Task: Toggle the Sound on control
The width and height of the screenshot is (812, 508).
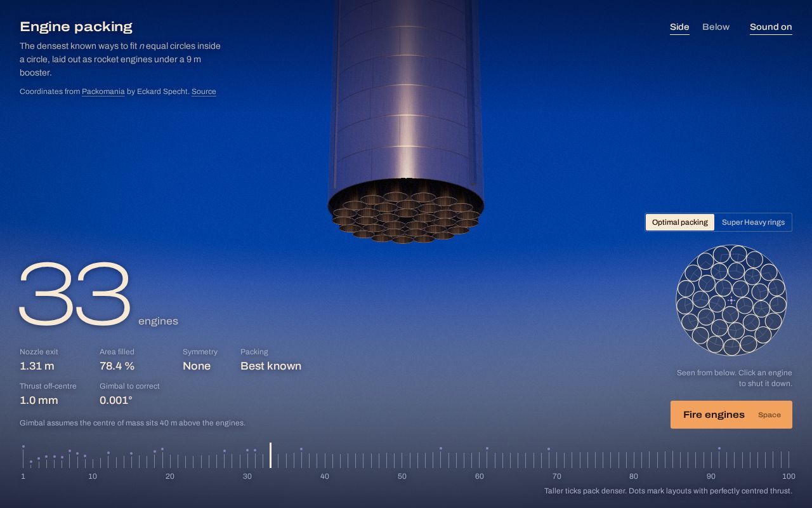Action: click(x=771, y=27)
